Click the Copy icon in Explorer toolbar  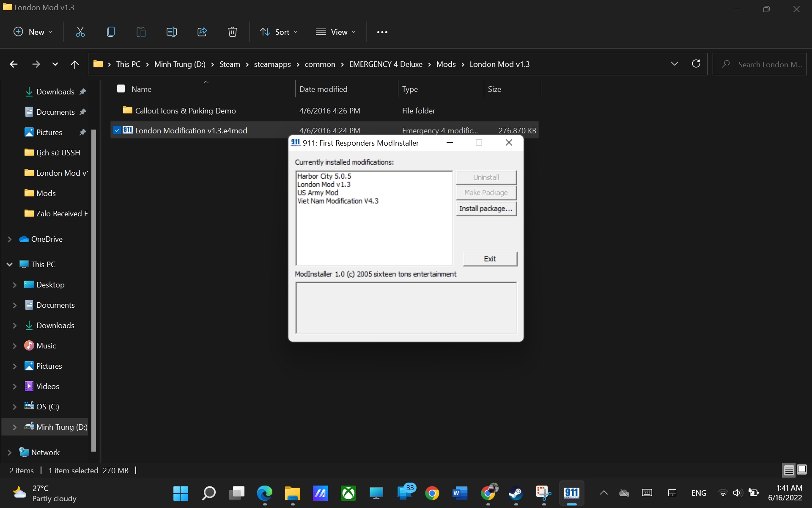tap(110, 32)
